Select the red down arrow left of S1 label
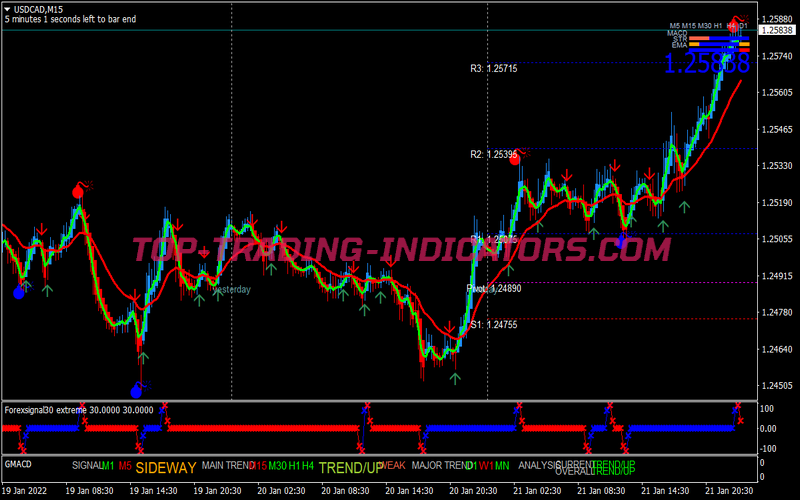 [x=449, y=327]
